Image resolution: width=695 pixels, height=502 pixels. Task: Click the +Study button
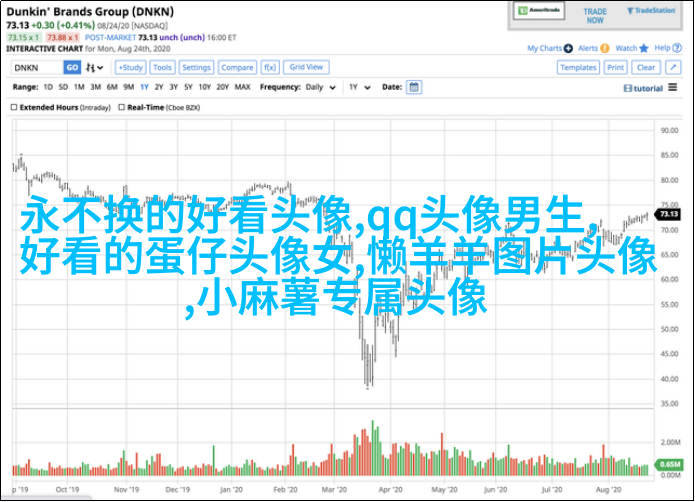point(130,67)
